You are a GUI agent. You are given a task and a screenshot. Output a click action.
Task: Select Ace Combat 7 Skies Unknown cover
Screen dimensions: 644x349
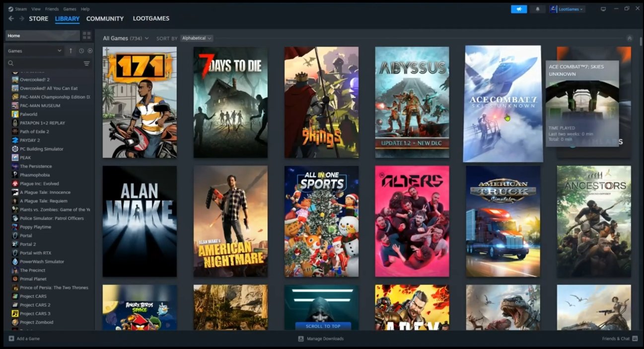pos(503,104)
